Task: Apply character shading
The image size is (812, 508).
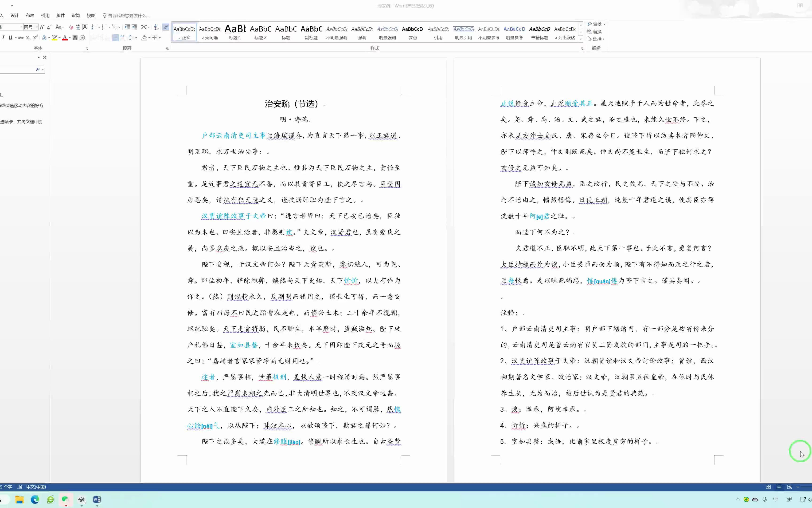Action: 75,38
